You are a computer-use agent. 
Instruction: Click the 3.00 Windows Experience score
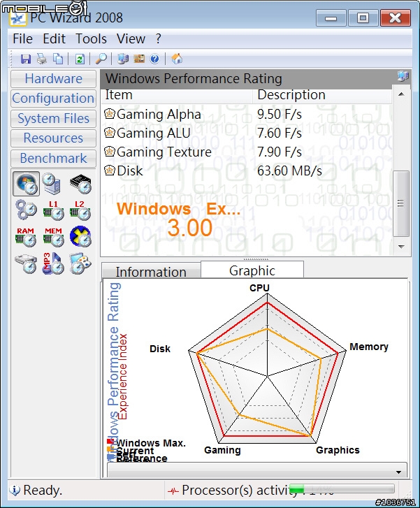(x=190, y=227)
